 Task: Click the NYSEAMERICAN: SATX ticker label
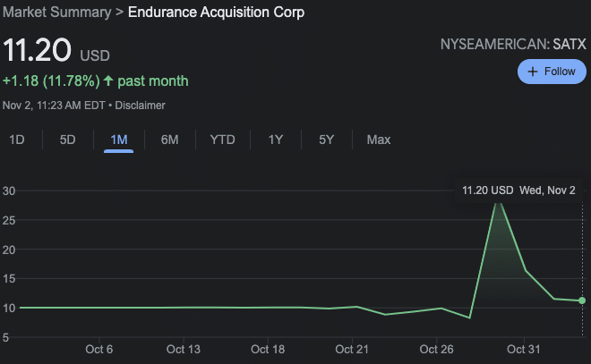513,45
